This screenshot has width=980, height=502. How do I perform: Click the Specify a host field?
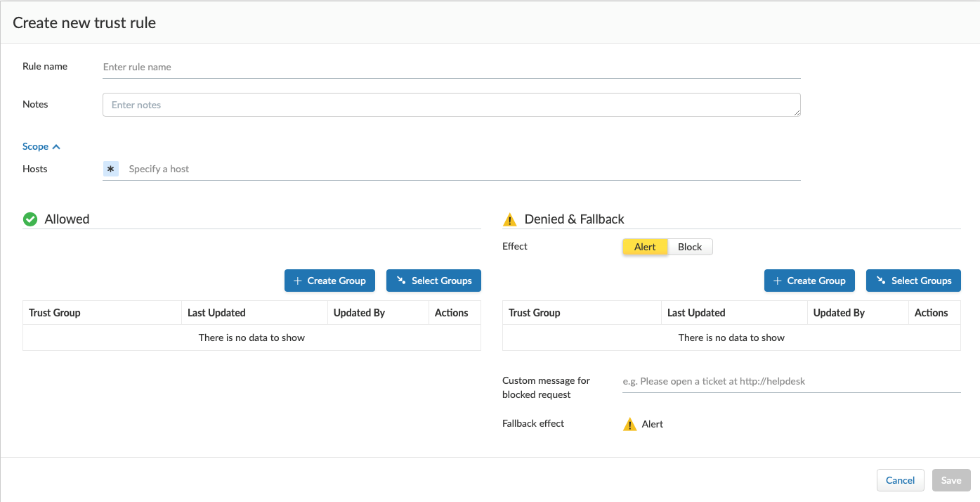[460, 169]
